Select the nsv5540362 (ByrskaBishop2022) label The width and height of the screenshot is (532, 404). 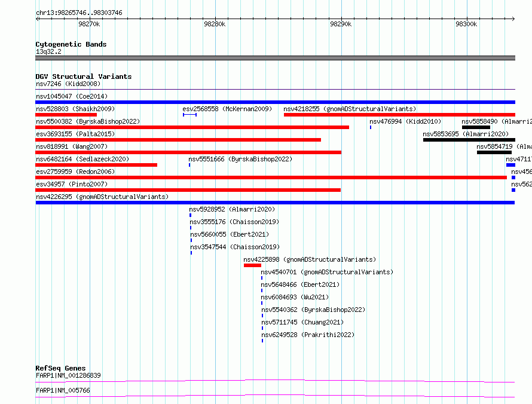click(x=313, y=310)
